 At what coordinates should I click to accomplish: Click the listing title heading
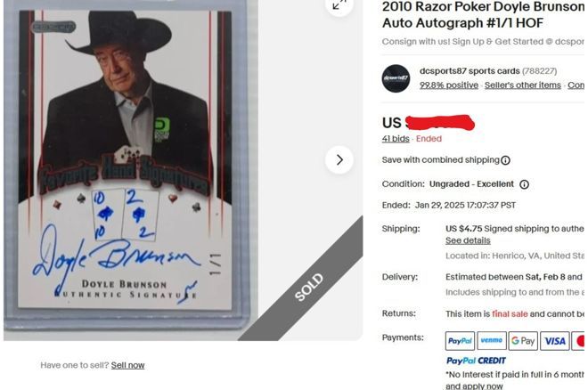tap(483, 14)
